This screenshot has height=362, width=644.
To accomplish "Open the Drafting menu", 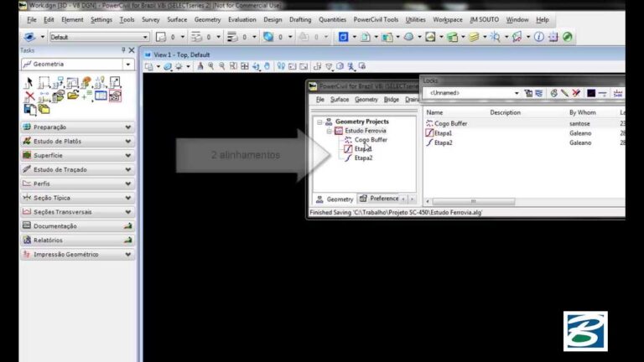I will pyautogui.click(x=300, y=20).
